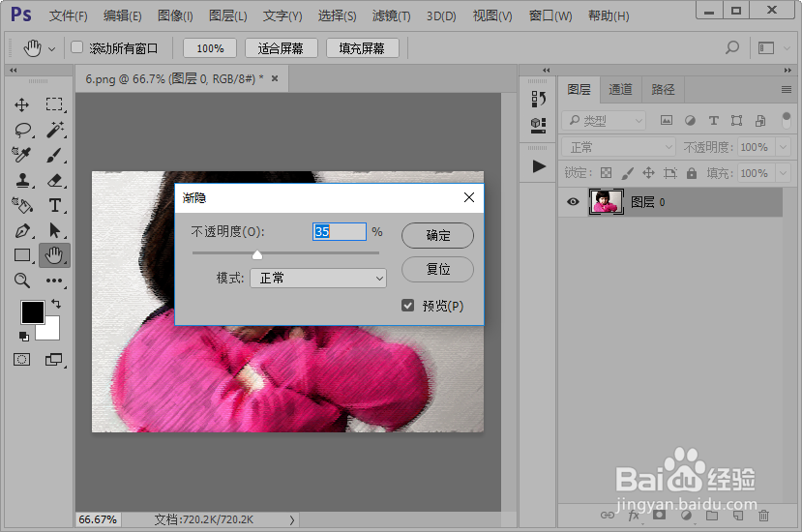Select the Rectangle shape tool
Viewport: 802px width, 532px height.
point(22,254)
